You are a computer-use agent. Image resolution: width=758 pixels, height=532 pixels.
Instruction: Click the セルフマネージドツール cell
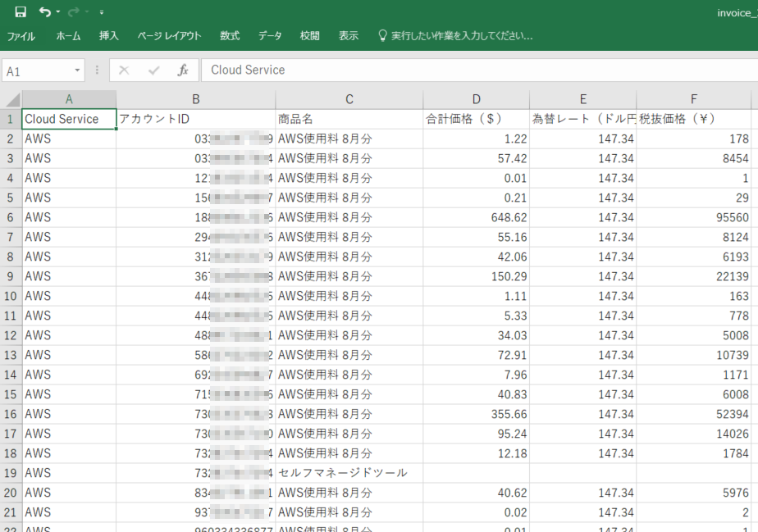pos(349,473)
